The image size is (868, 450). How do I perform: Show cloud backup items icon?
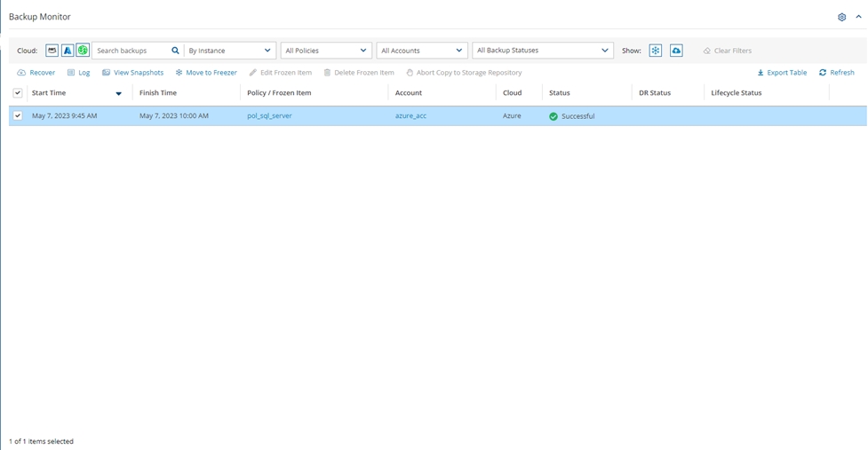676,51
